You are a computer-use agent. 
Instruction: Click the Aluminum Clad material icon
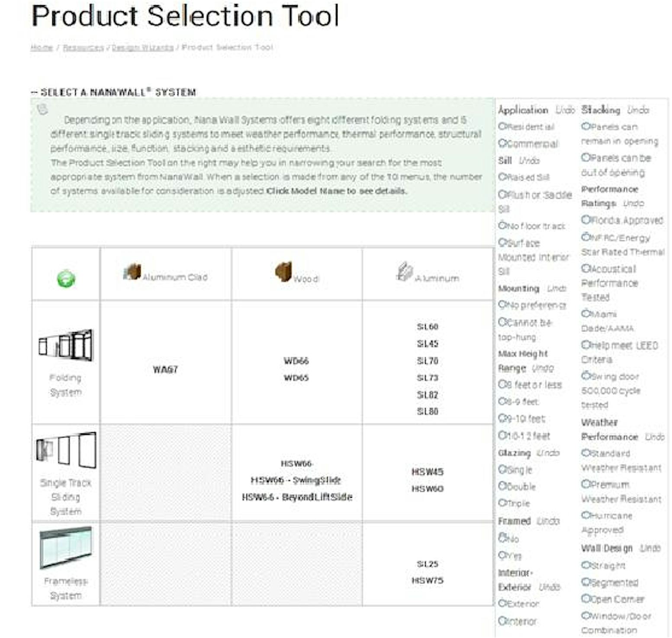coord(132,272)
